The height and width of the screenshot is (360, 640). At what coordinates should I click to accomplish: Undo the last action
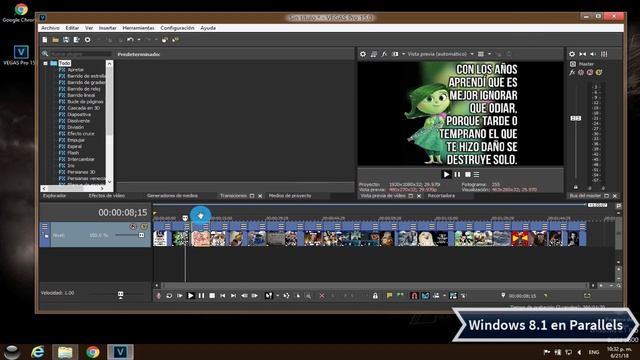pyautogui.click(x=130, y=40)
